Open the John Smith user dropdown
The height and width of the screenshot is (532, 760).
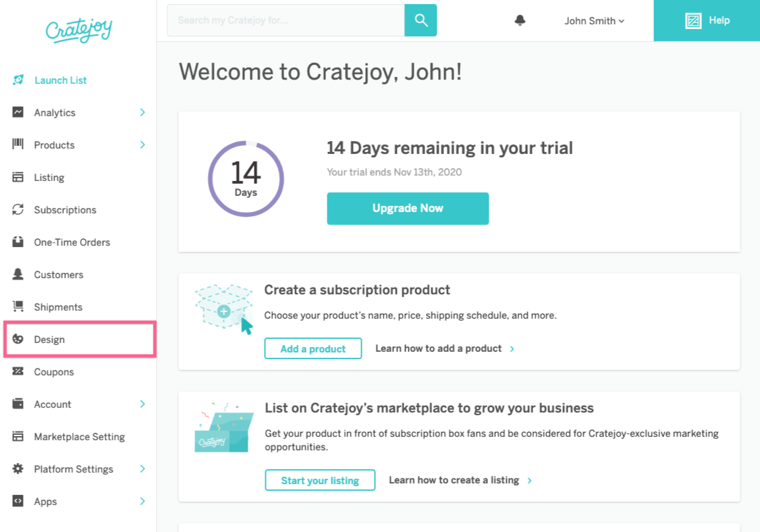click(x=594, y=21)
